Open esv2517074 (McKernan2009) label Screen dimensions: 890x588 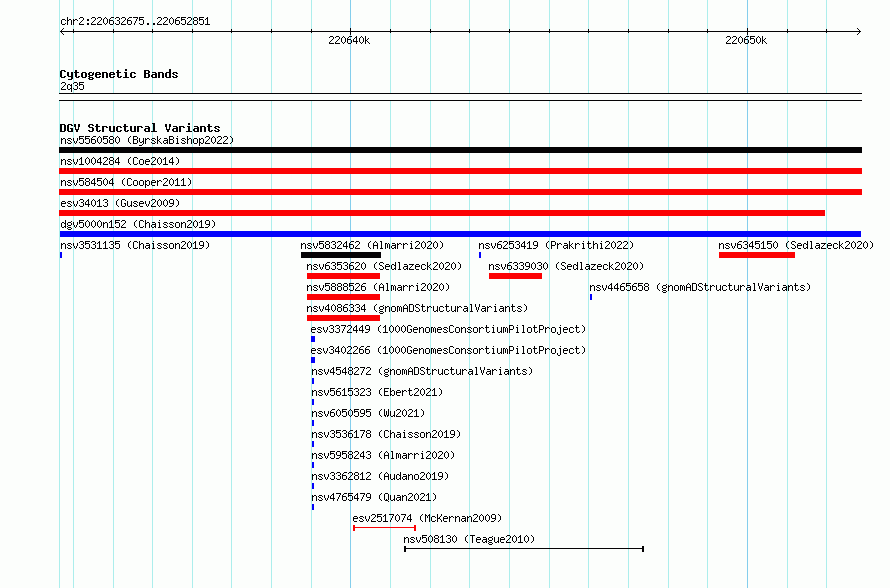(427, 518)
